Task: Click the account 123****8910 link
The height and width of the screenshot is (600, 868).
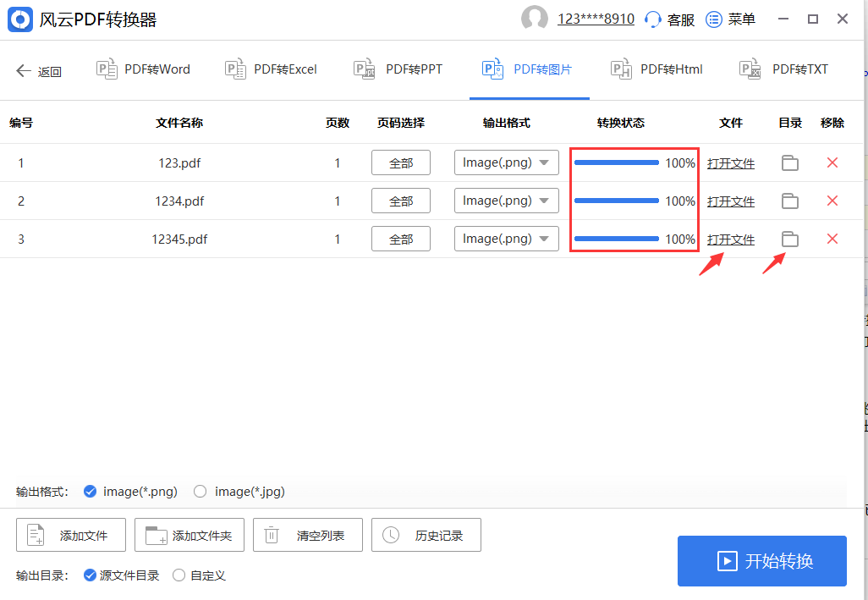Action: (596, 19)
